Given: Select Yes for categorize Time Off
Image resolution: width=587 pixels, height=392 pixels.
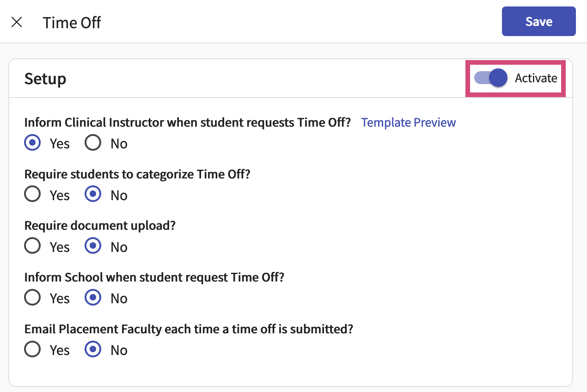Looking at the screenshot, I should [x=32, y=195].
